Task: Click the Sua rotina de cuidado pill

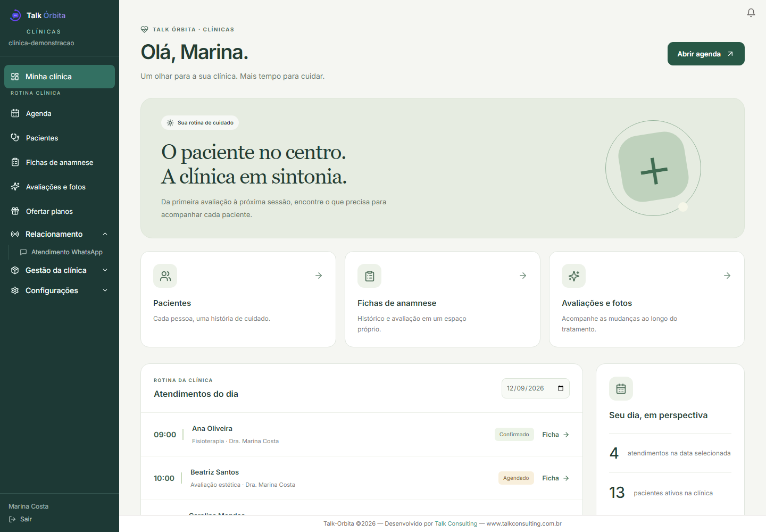Action: [200, 123]
